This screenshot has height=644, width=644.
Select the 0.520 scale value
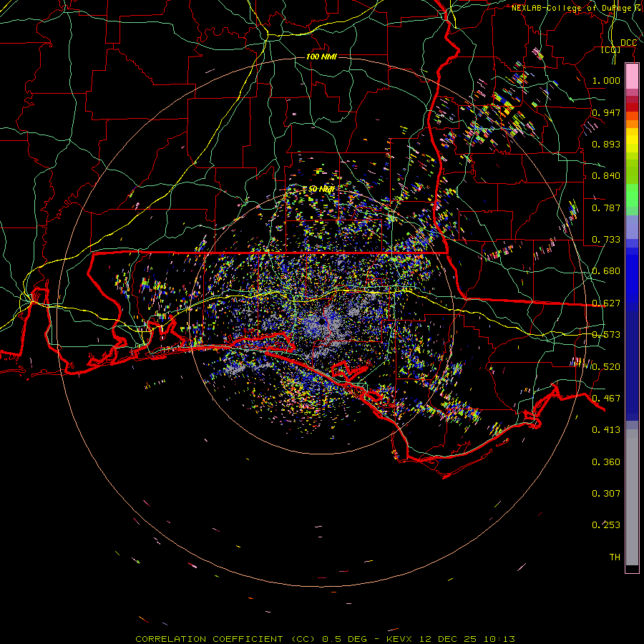coord(606,366)
